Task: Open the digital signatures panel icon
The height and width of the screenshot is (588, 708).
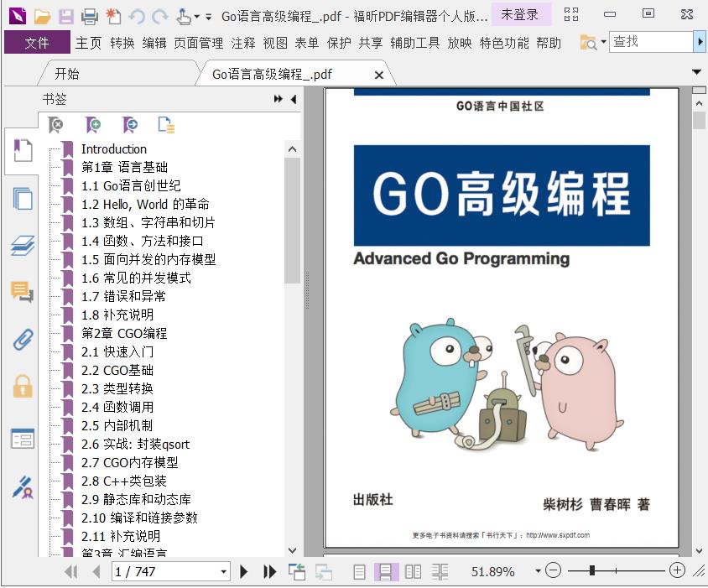Action: pos(23,487)
